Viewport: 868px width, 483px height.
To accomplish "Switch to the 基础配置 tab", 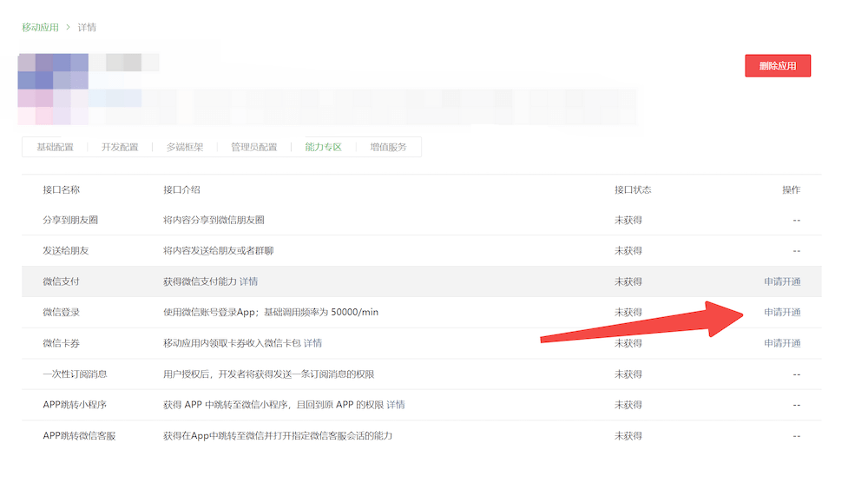I will tap(55, 148).
